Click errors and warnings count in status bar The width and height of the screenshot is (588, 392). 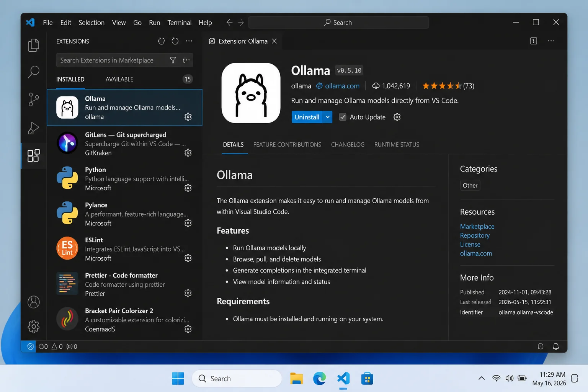click(51, 346)
